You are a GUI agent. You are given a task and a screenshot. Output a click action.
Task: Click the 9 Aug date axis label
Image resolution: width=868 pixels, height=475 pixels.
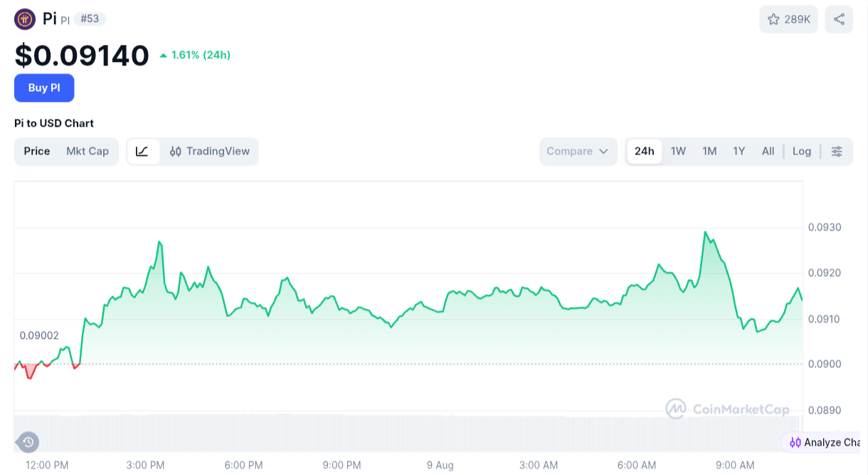coord(440,465)
